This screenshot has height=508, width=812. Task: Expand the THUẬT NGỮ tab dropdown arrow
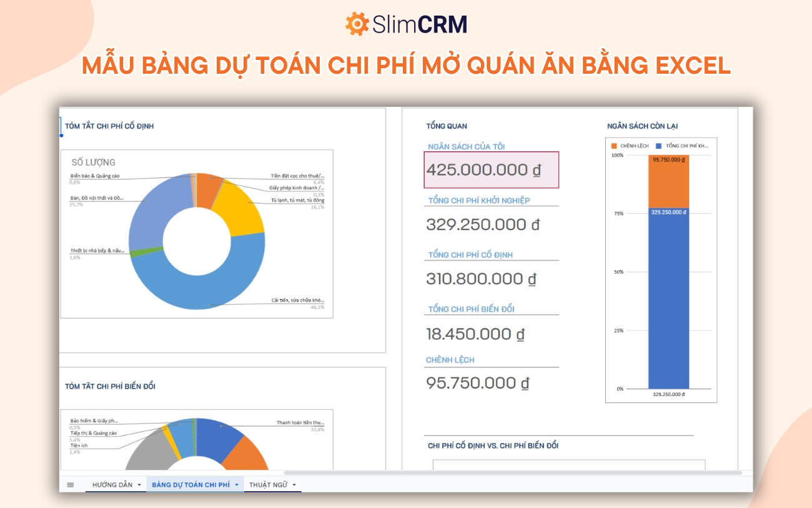tap(294, 485)
